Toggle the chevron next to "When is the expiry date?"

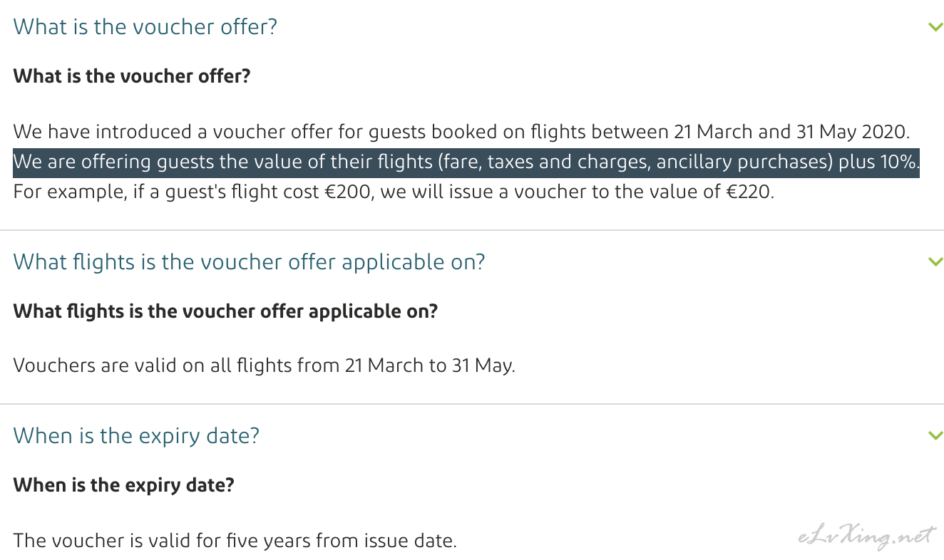(x=935, y=435)
